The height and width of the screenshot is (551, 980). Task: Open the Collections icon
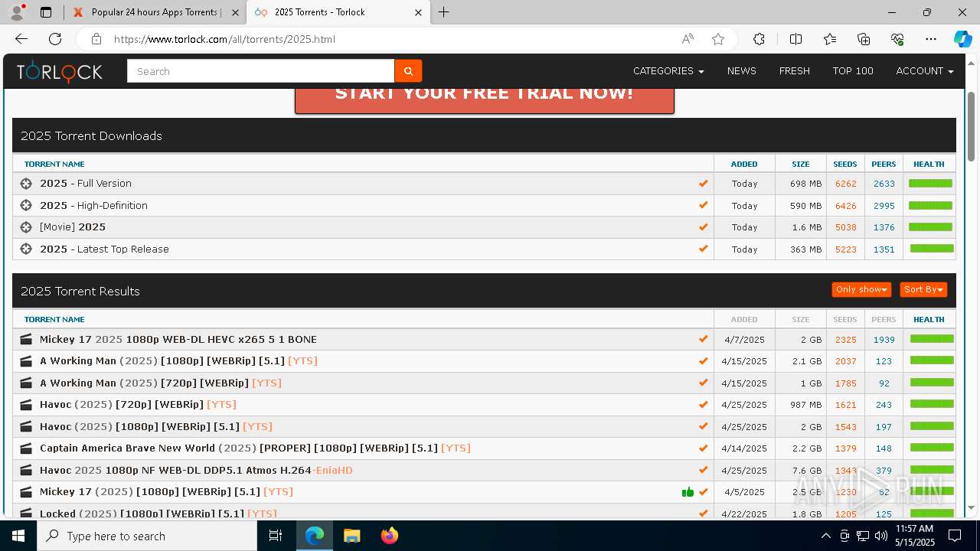pos(864,39)
